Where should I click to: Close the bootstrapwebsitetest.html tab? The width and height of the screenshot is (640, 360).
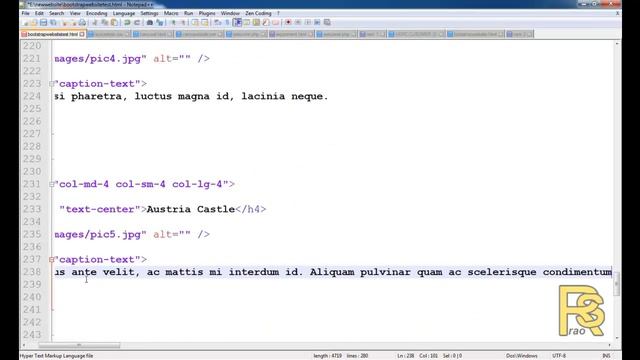[82, 34]
